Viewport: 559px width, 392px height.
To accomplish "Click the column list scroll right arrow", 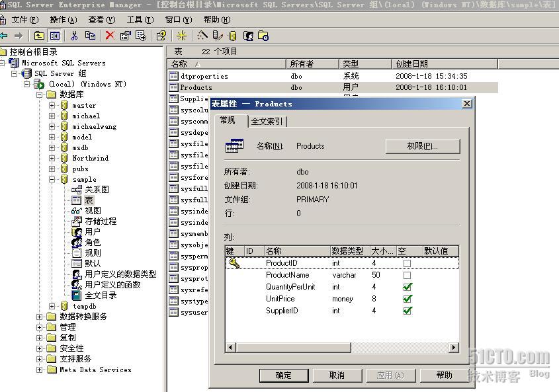I will (453, 348).
